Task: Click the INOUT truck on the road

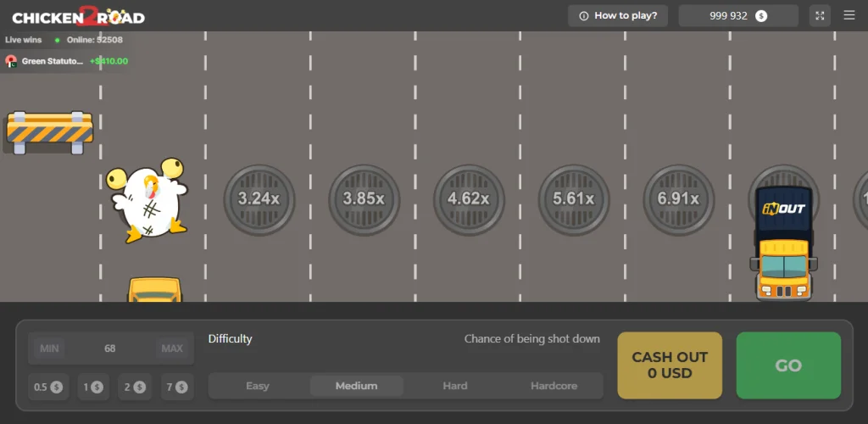Action: [783, 243]
